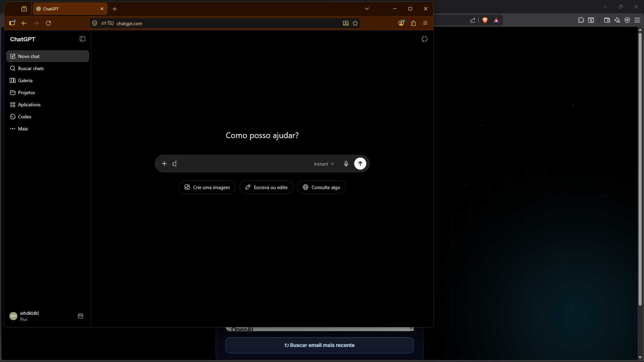Reload the chatgpt.com page
The image size is (644, 362).
(x=48, y=23)
